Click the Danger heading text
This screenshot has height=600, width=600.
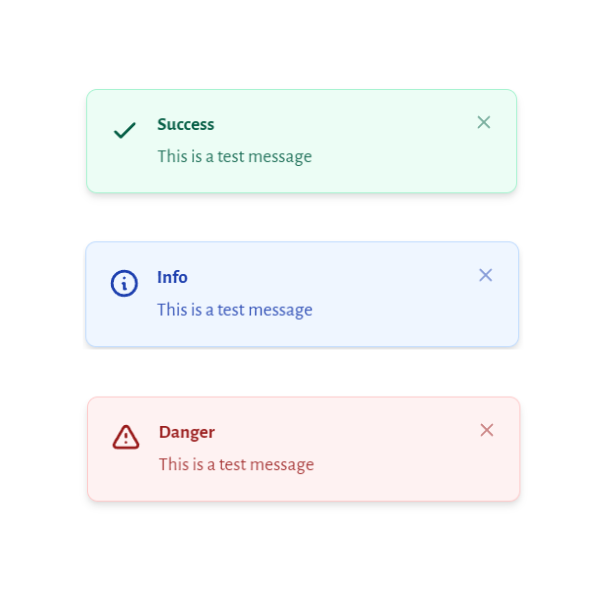click(187, 432)
